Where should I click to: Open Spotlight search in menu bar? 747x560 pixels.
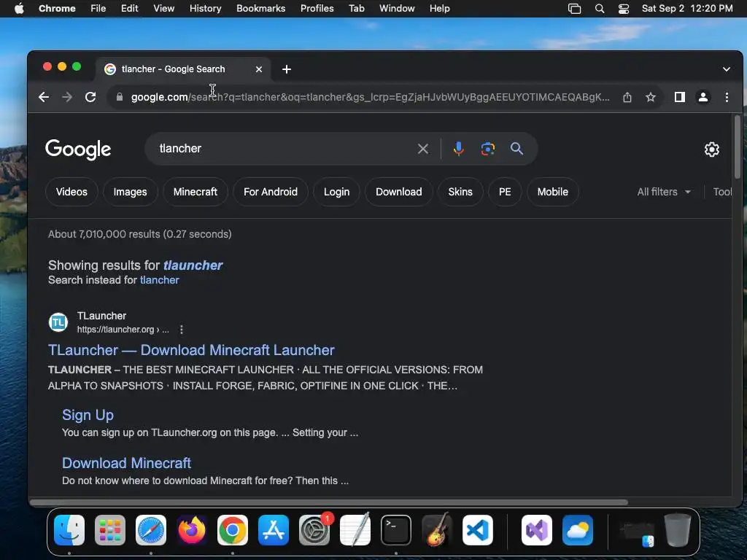pos(600,9)
